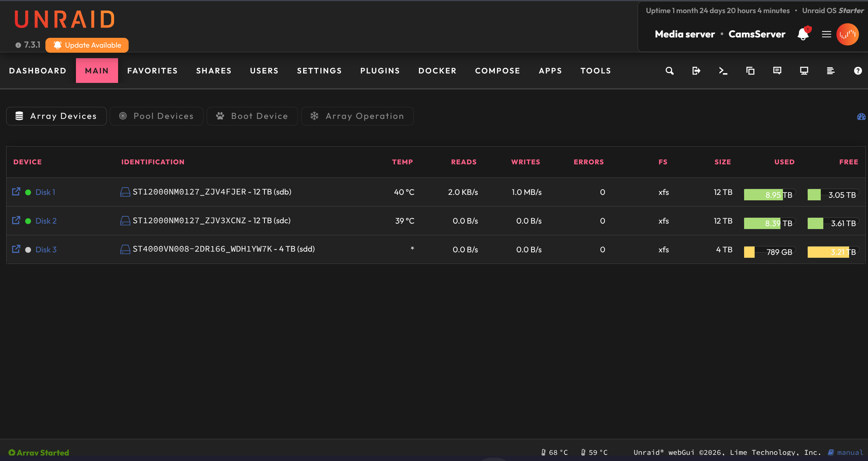Click the system info monitor icon
This screenshot has width=868, height=461.
[x=804, y=71]
